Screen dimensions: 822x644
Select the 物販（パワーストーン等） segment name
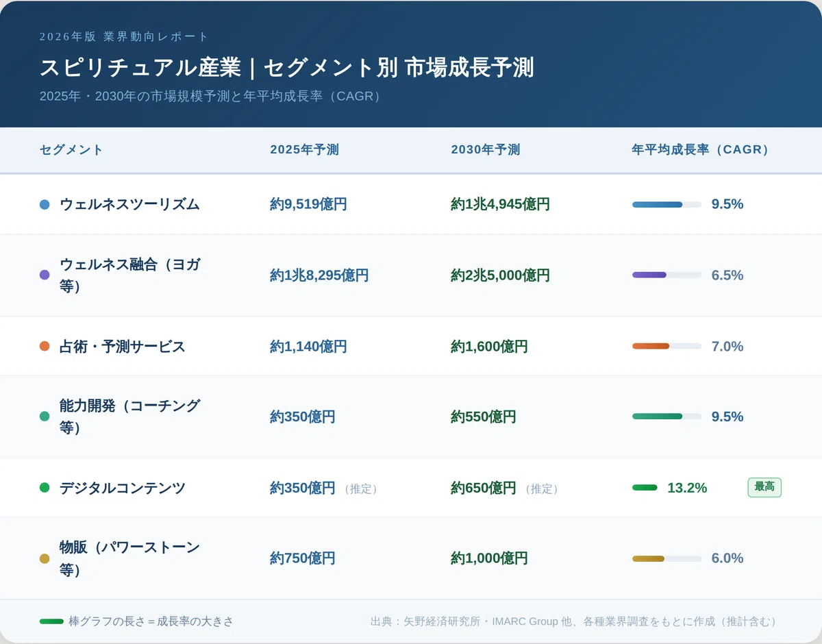(129, 558)
